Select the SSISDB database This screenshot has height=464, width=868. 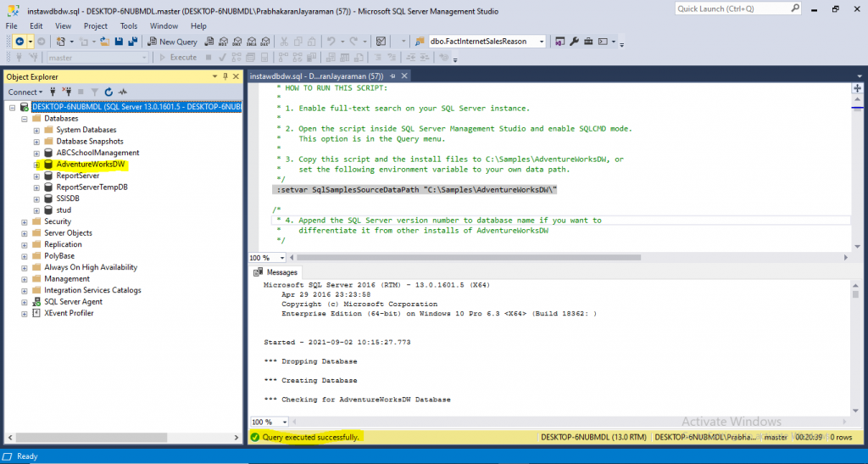pos(68,198)
